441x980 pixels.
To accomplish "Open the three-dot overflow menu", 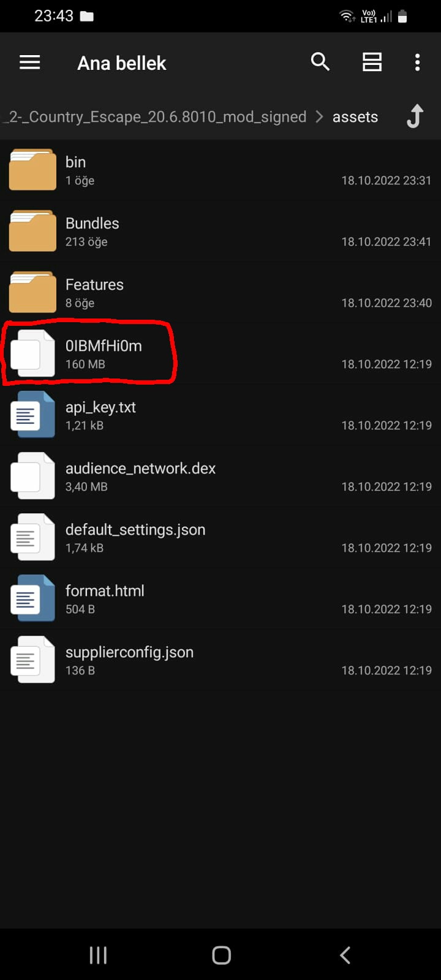I will click(x=417, y=62).
